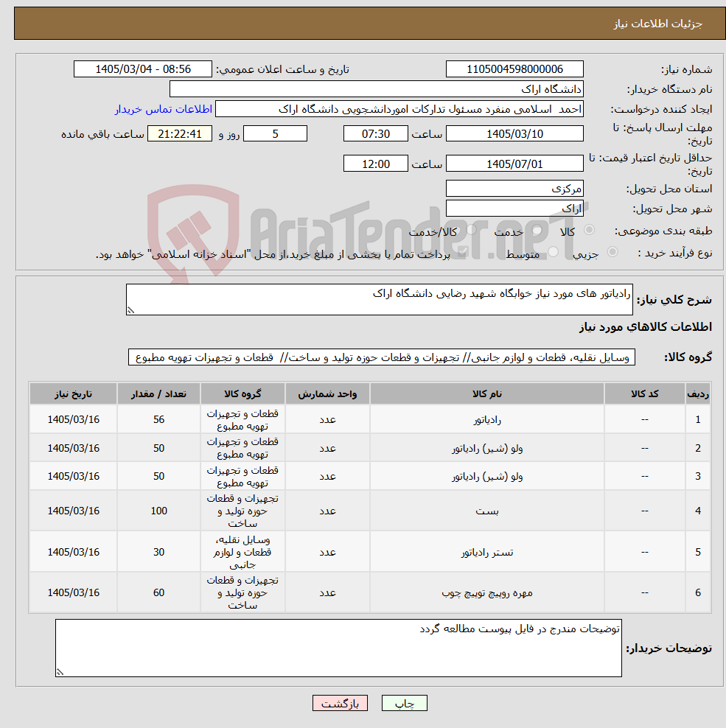This screenshot has height=728, width=726.
Task: Click the resize handle of the description textarea
Action: tap(131, 310)
